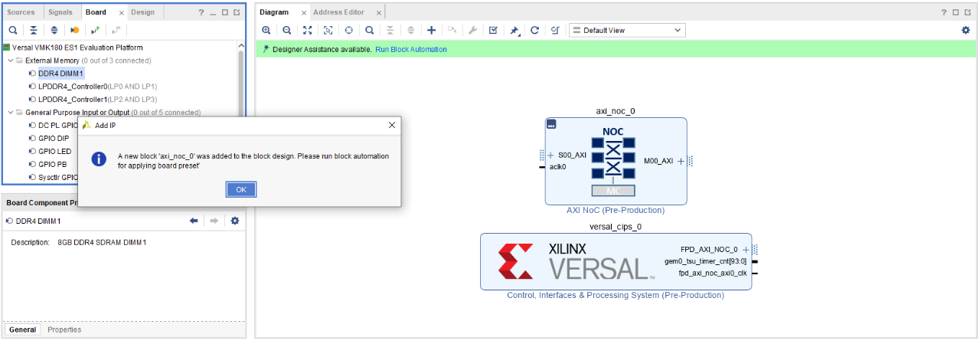Open the Properties tab at bottom
This screenshot has width=980, height=344.
tap(64, 329)
